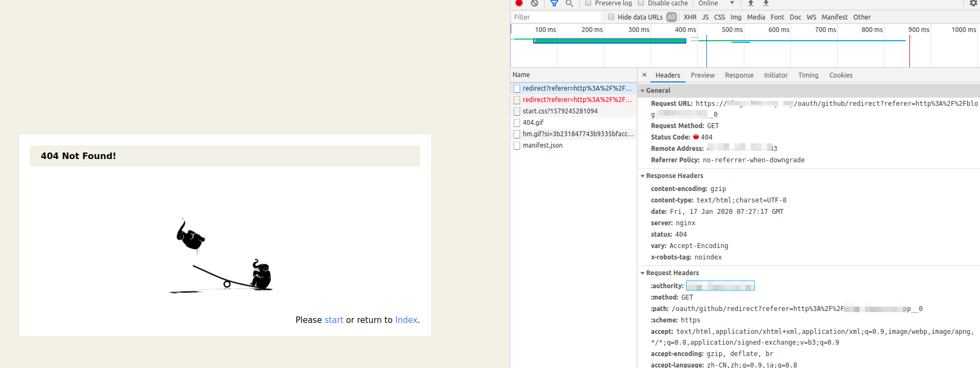Viewport: 980px width, 368px height.
Task: Check the Hide data URLs option
Action: (611, 17)
